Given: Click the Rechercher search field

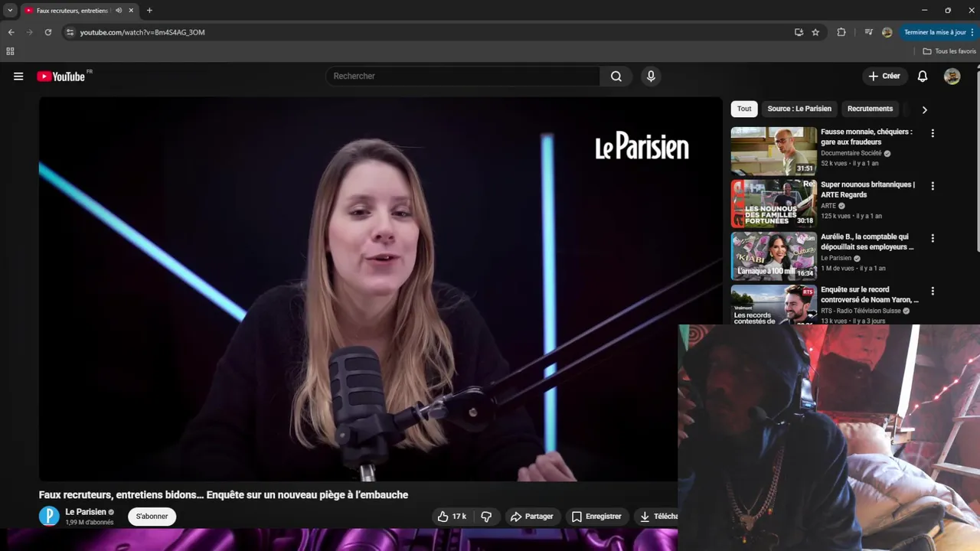Looking at the screenshot, I should [462, 76].
